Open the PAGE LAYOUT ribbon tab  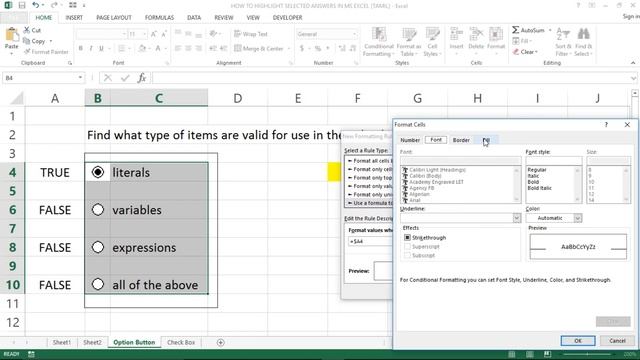tap(114, 18)
